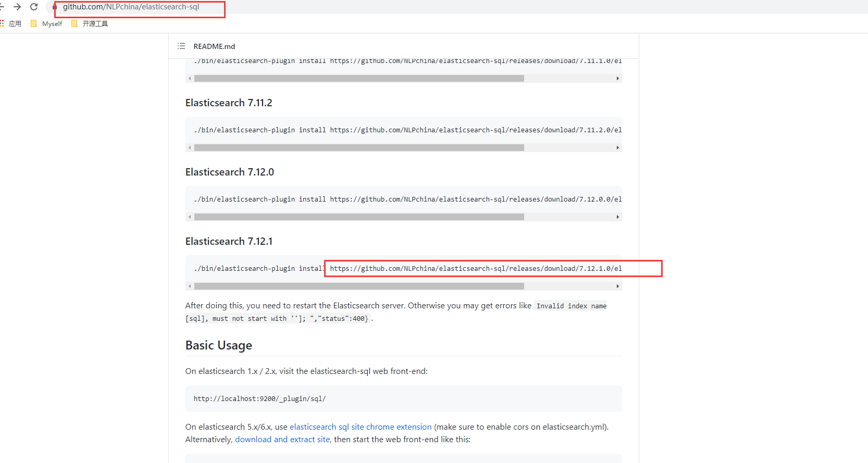Click scrollbar thumb under 7.11.2 install command
Image resolution: width=868 pixels, height=463 pixels.
pos(359,148)
